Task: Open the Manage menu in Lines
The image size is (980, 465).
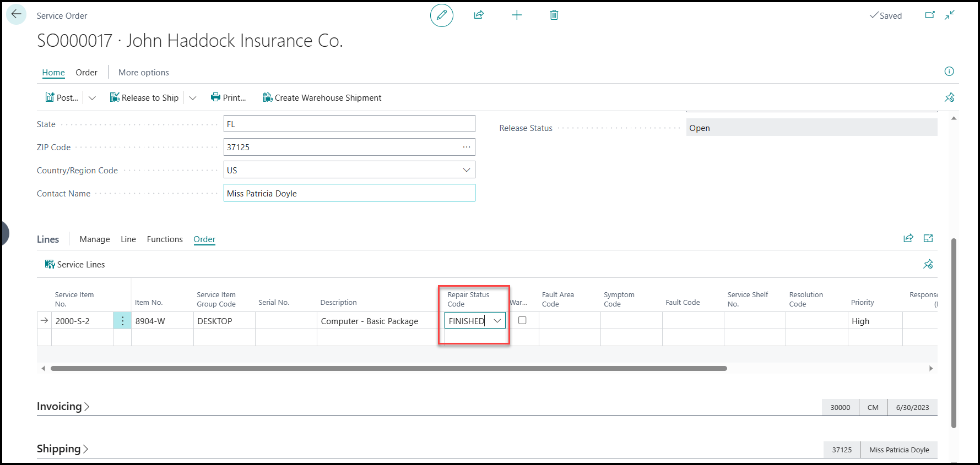Action: 95,239
